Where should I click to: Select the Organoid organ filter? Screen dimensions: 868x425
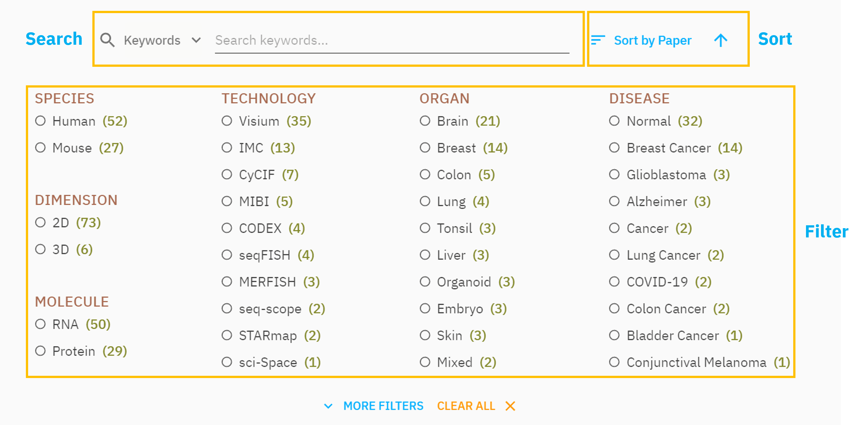click(425, 282)
